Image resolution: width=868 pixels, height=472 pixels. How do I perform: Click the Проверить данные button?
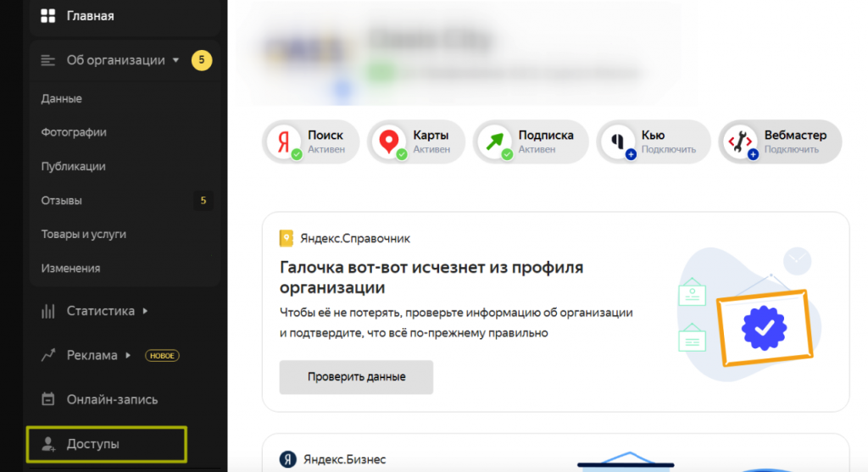[x=356, y=377]
